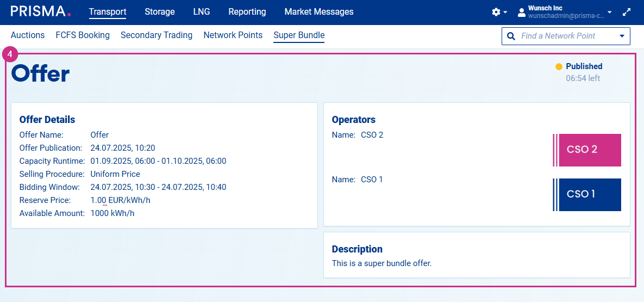Open Market Messages
Screen dimensions: 644x302
pos(319,11)
